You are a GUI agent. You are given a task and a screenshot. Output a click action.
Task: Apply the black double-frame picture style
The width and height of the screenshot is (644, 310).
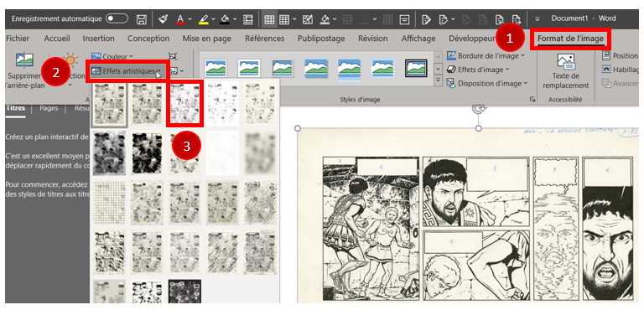tap(416, 69)
